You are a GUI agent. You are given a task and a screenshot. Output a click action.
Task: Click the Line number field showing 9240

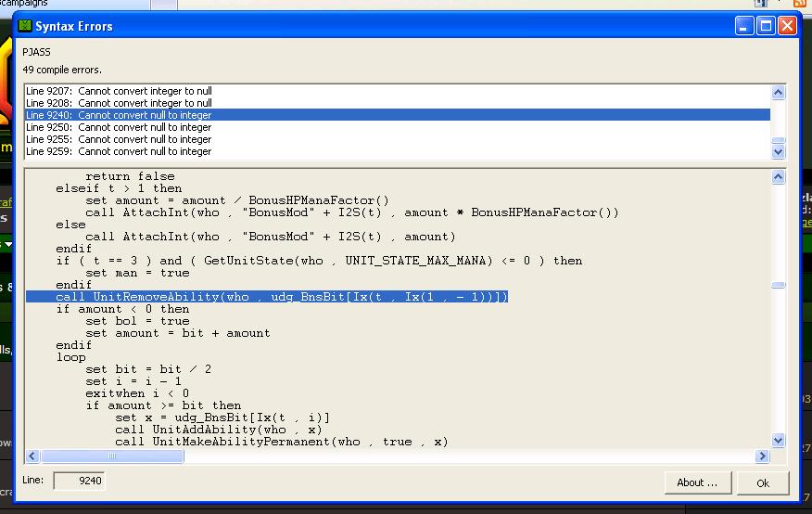click(x=79, y=481)
